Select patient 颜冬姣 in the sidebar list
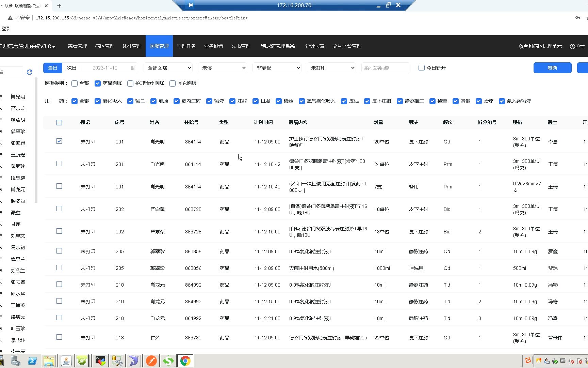 [18, 201]
